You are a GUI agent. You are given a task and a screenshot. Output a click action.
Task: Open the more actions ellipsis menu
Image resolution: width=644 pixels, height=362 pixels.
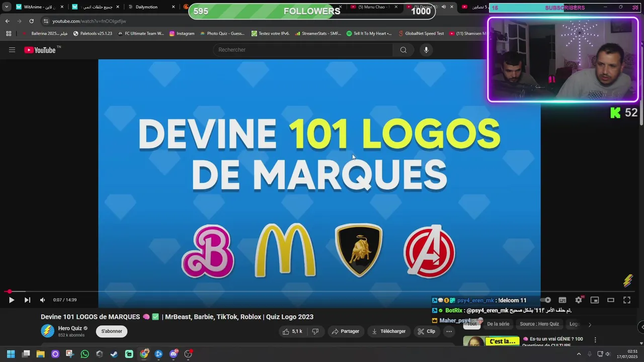pos(449,331)
